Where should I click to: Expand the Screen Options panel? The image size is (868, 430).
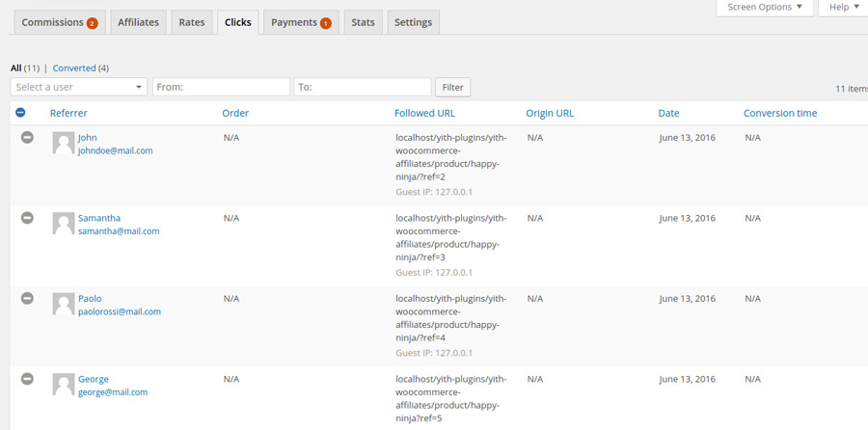[x=764, y=8]
